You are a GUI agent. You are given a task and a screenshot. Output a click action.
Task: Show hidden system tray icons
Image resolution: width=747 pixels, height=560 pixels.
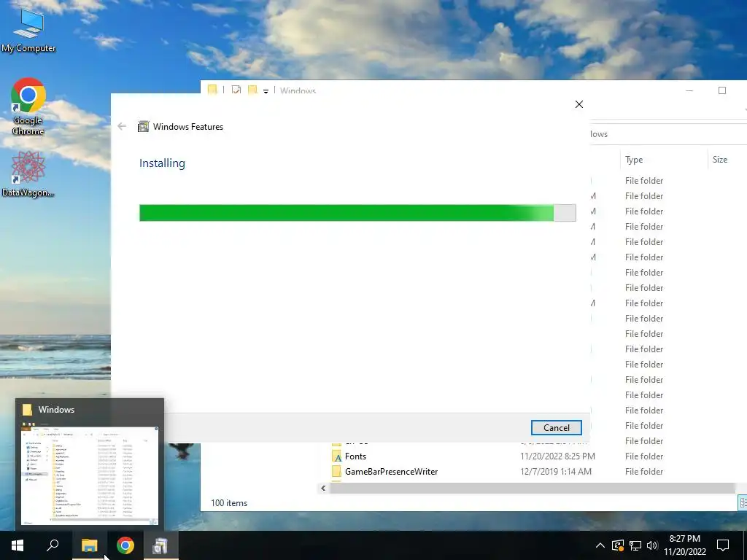coord(600,545)
